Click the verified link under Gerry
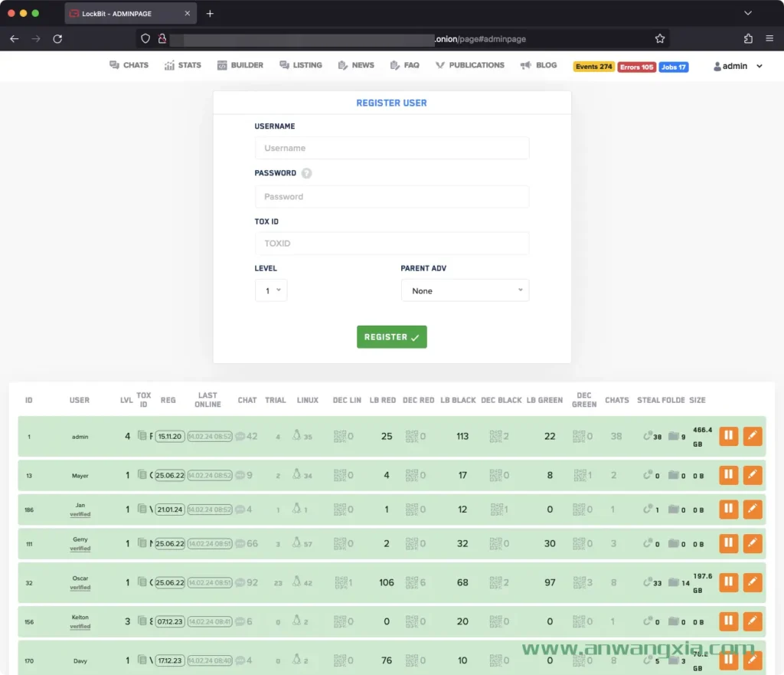The width and height of the screenshot is (784, 675). tap(80, 549)
